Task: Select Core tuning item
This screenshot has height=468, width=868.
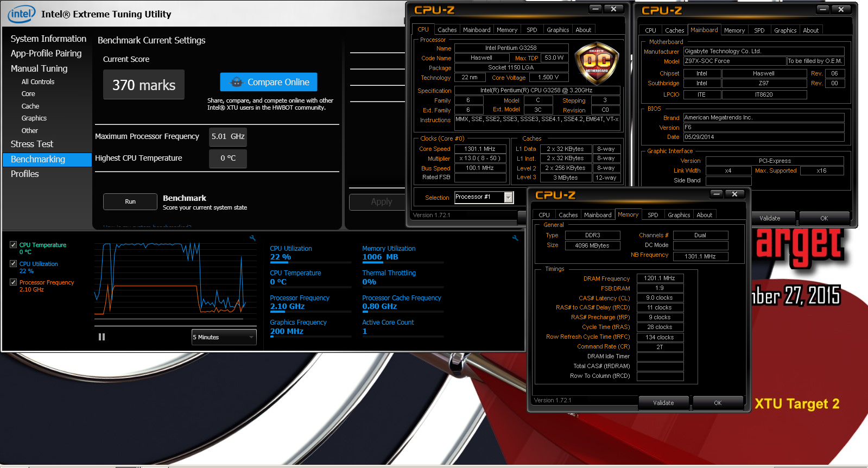Action: [28, 94]
